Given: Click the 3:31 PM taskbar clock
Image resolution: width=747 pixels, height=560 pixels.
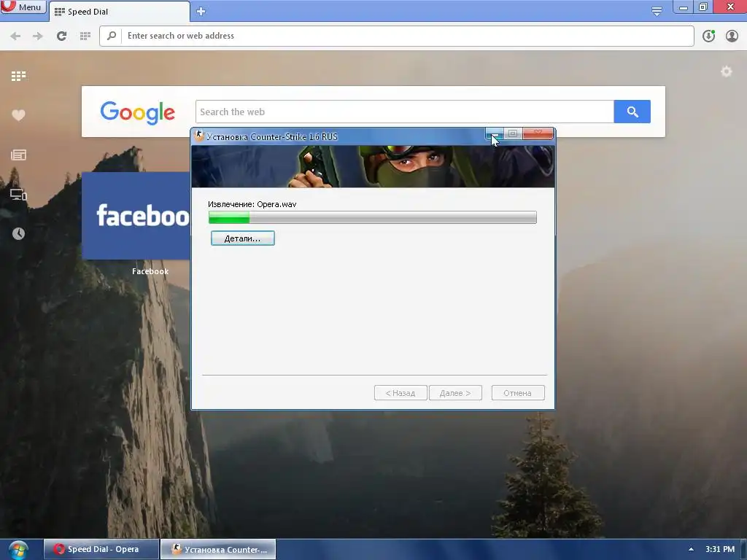Looking at the screenshot, I should [x=720, y=549].
